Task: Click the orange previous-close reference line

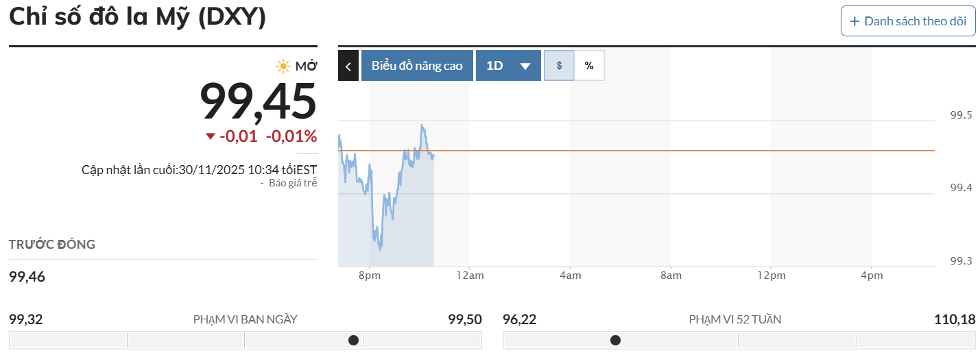Action: pyautogui.click(x=686, y=150)
